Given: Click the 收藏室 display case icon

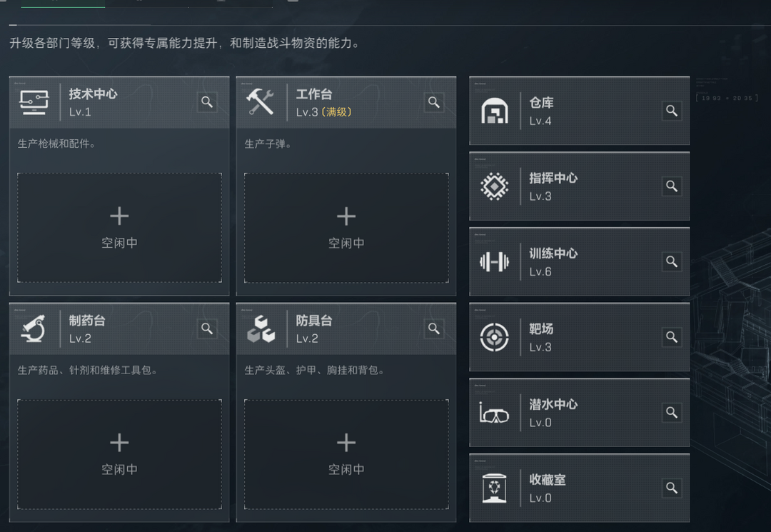Looking at the screenshot, I should click(495, 488).
